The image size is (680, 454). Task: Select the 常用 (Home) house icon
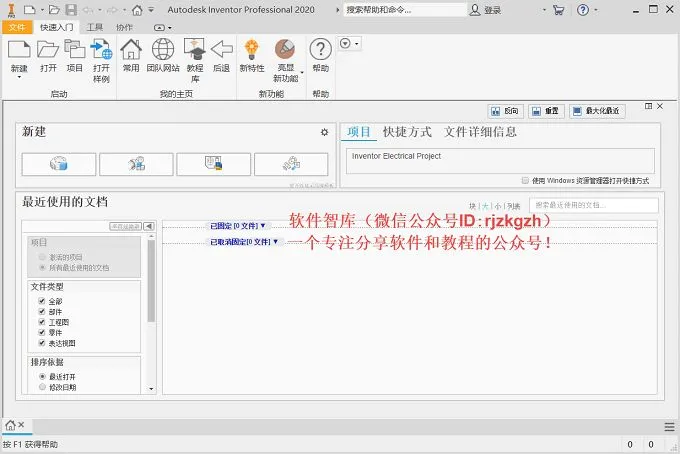click(x=131, y=49)
